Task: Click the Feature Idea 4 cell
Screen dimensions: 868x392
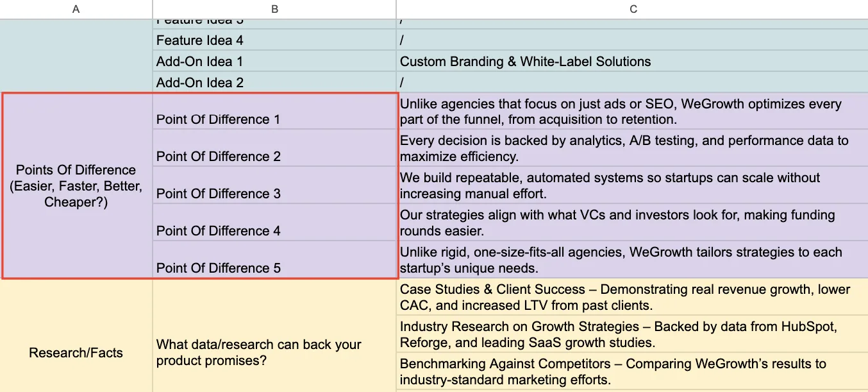Action: point(274,40)
